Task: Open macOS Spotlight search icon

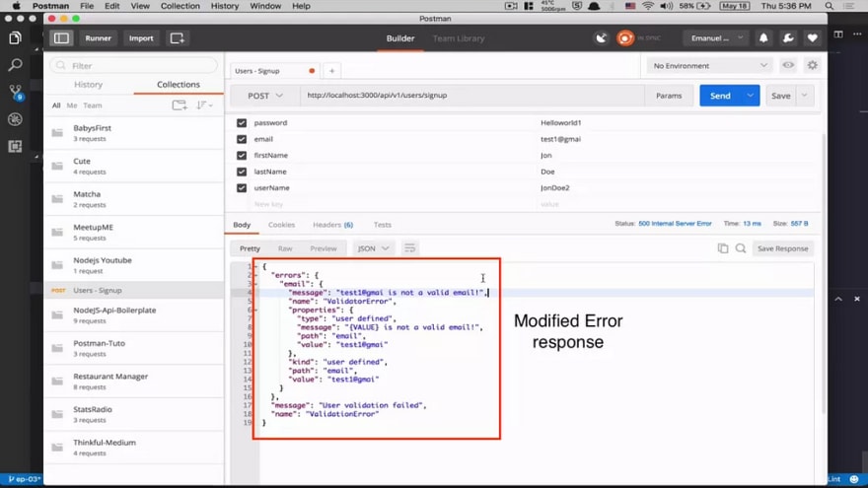Action: (829, 6)
